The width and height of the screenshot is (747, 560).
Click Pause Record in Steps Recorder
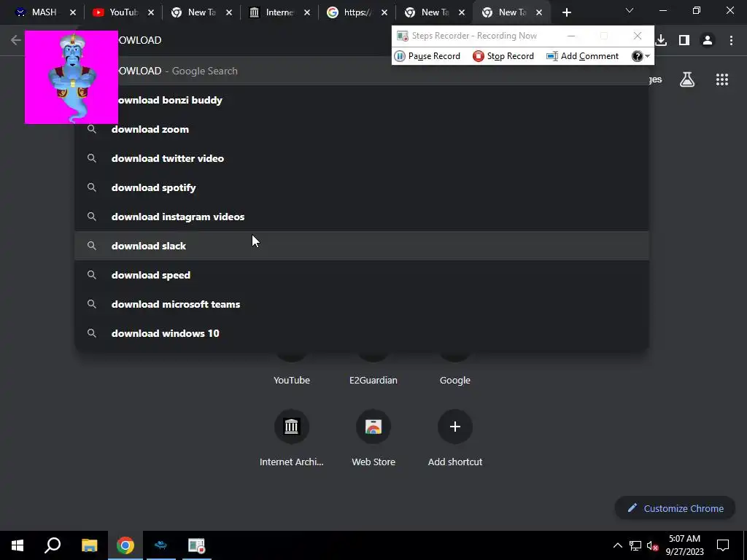[x=427, y=56]
